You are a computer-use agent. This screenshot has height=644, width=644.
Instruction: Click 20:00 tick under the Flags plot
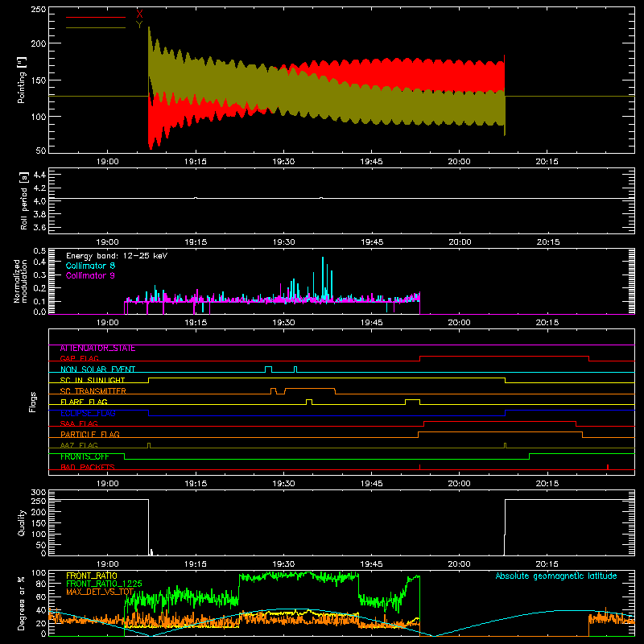459,484
